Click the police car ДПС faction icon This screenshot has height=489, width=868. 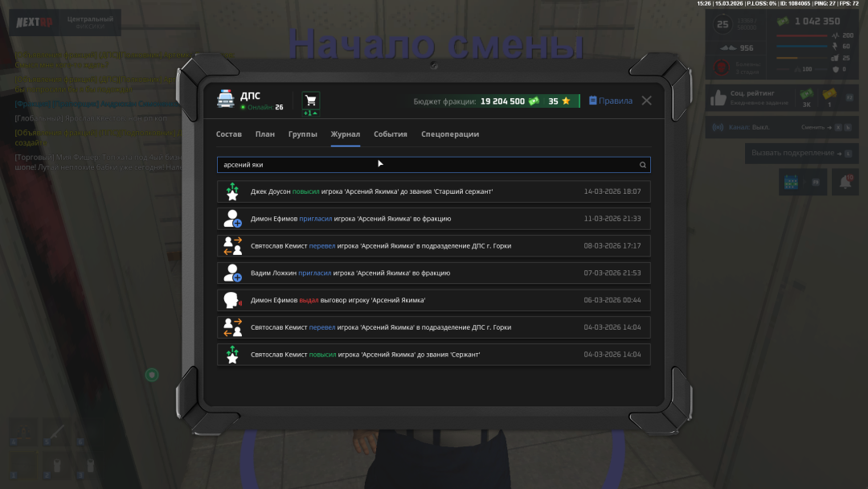pos(226,100)
